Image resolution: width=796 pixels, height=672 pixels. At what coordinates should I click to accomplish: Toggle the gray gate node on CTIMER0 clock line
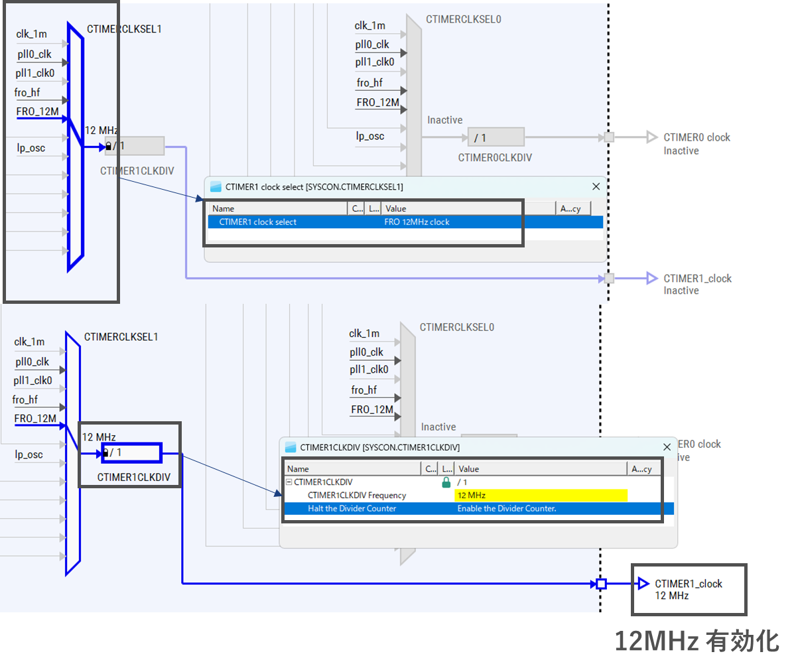pyautogui.click(x=608, y=137)
